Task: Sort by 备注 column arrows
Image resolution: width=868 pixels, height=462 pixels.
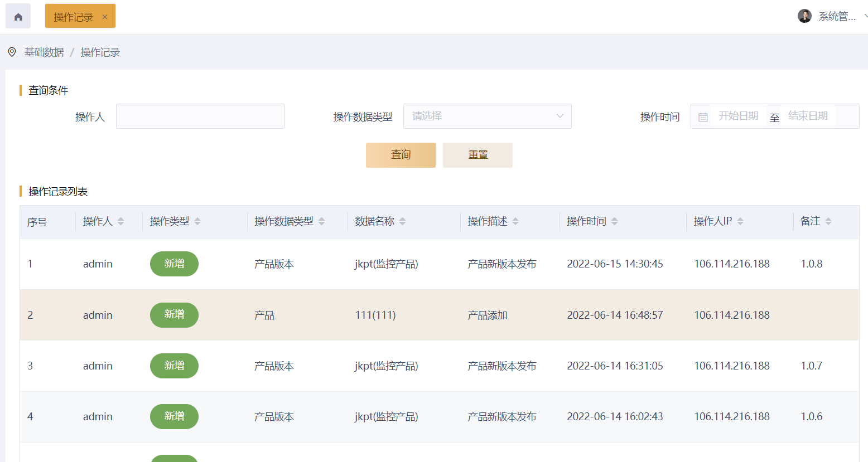Action: click(828, 221)
